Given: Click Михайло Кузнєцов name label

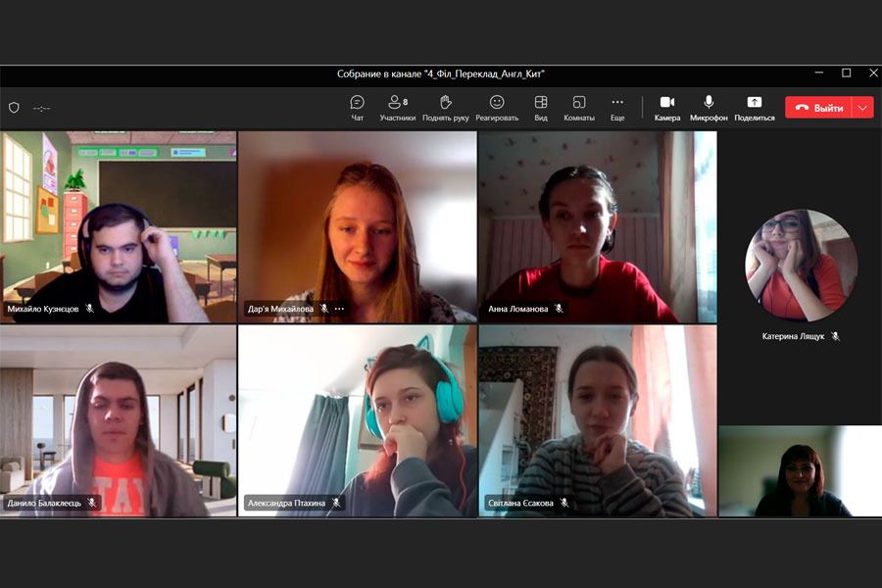Looking at the screenshot, I should (43, 309).
